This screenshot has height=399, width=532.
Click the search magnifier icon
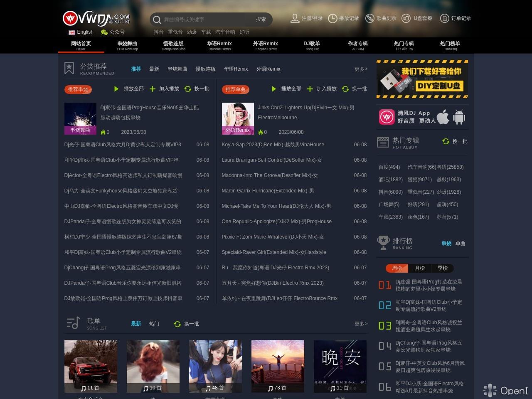157,20
